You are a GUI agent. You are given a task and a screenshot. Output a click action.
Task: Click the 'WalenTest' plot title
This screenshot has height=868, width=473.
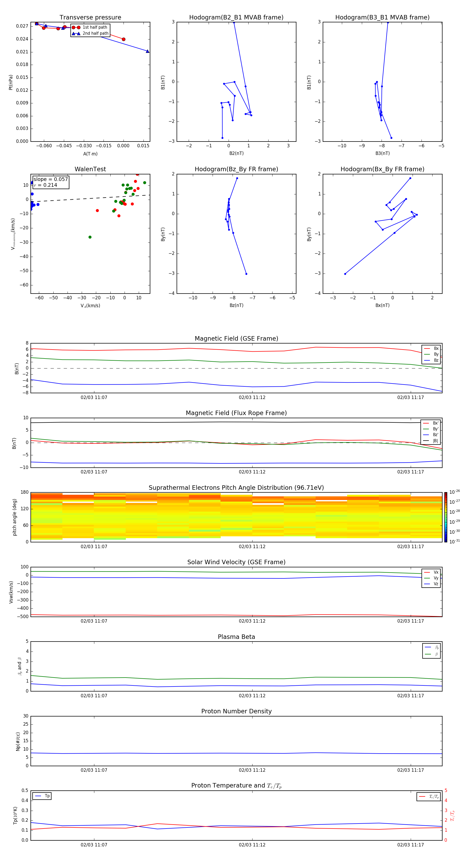coord(90,169)
